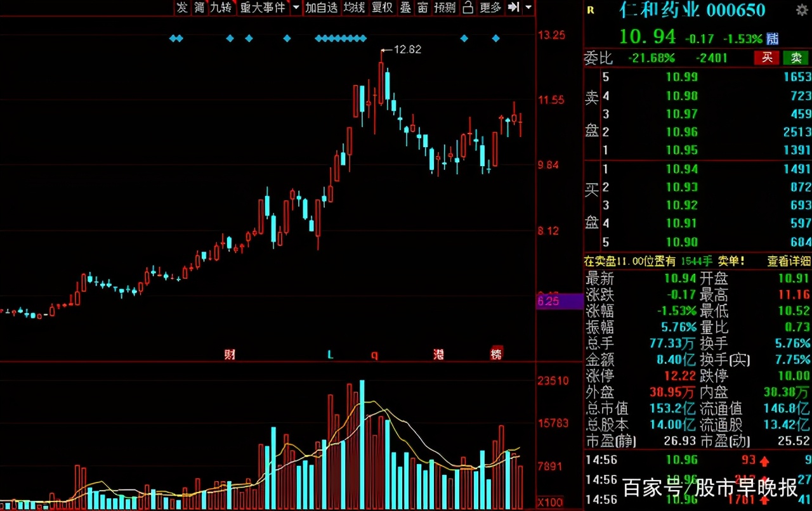
Task: Open the 查看详细 link
Action: click(789, 261)
